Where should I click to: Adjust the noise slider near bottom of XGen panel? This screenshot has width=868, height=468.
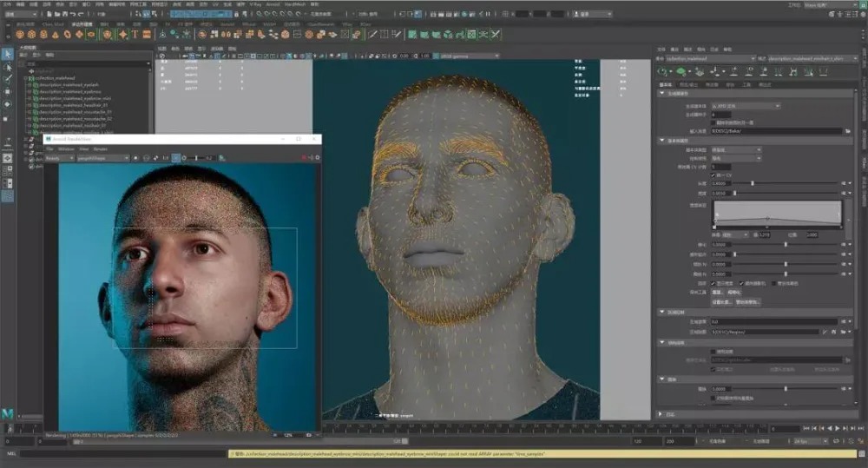pyautogui.click(x=786, y=389)
